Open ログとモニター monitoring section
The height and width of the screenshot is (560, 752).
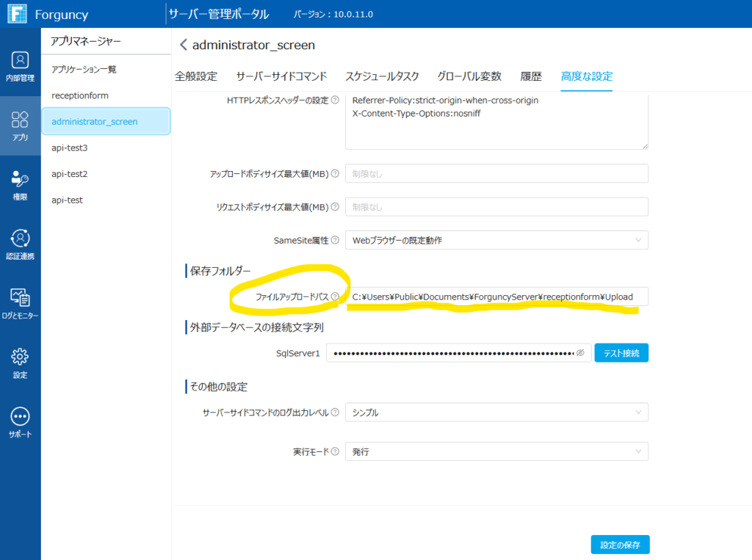[20, 304]
